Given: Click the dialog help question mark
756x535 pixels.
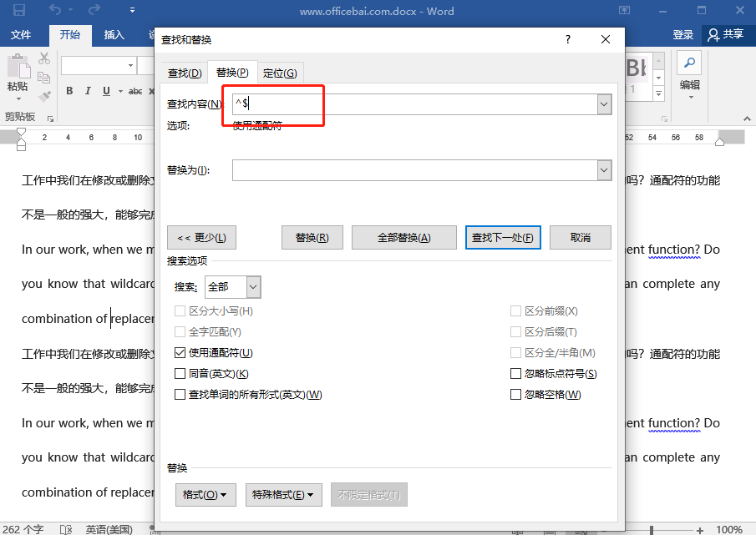Looking at the screenshot, I should [568, 39].
